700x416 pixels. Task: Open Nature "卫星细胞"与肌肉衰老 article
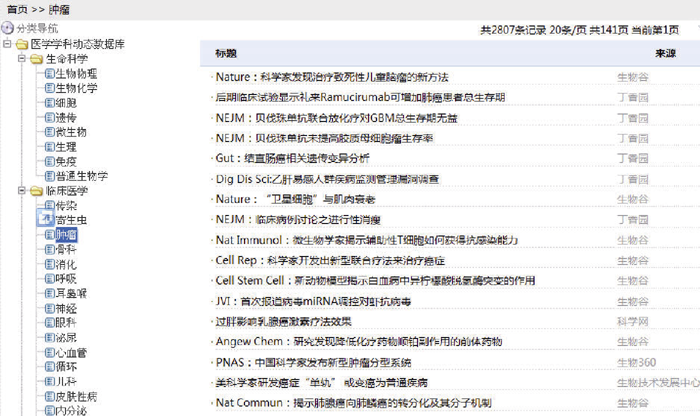pos(295,199)
